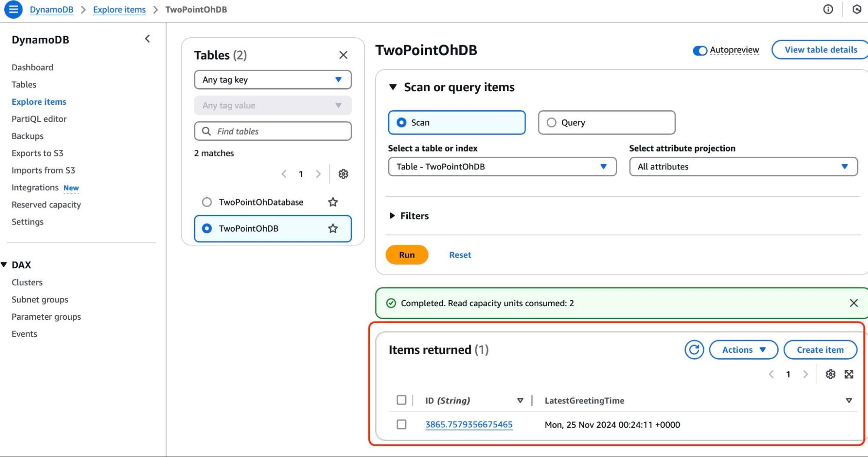Go to next page of tables list

pos(318,174)
